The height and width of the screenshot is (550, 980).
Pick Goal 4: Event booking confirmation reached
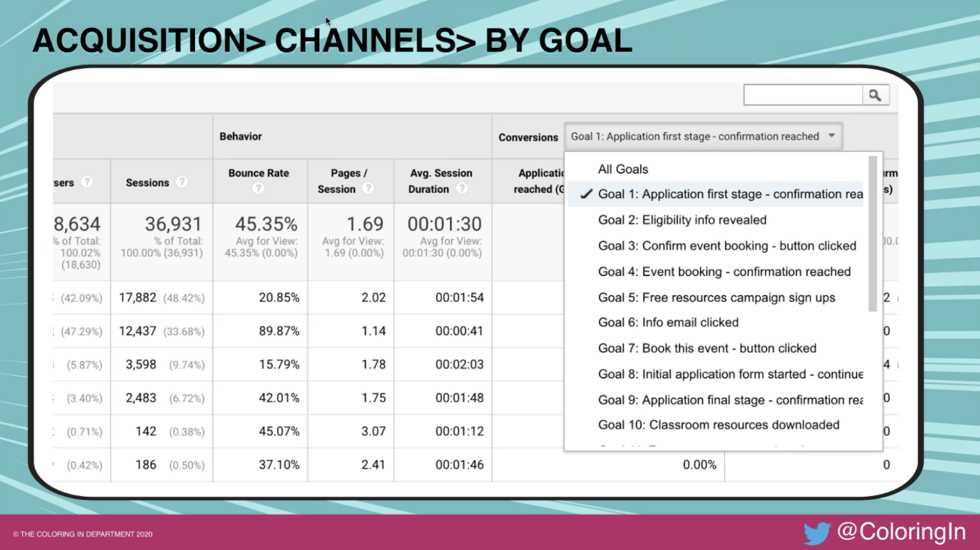pyautogui.click(x=724, y=272)
